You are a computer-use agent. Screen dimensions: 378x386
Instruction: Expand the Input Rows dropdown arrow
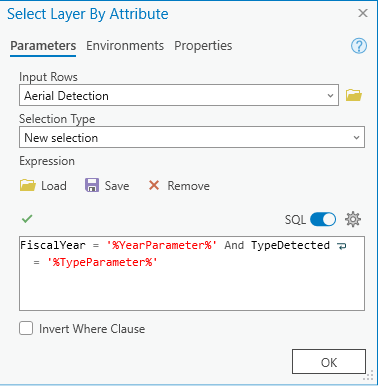tap(330, 96)
